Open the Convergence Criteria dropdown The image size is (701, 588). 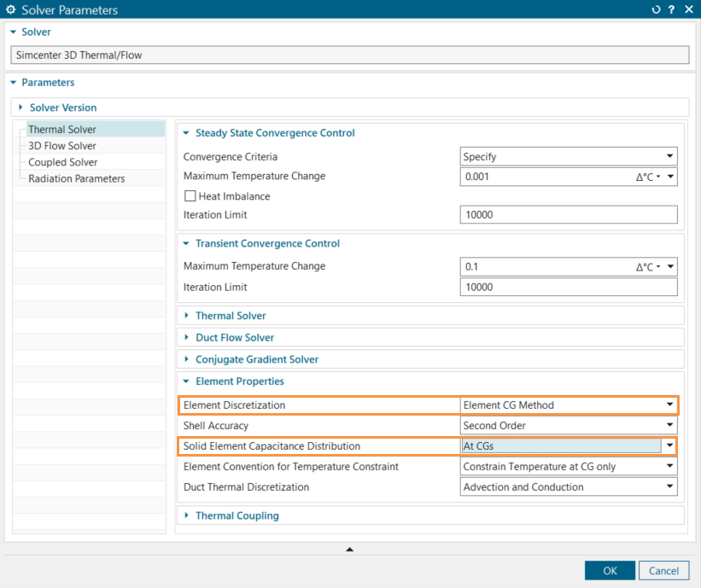[x=568, y=157]
